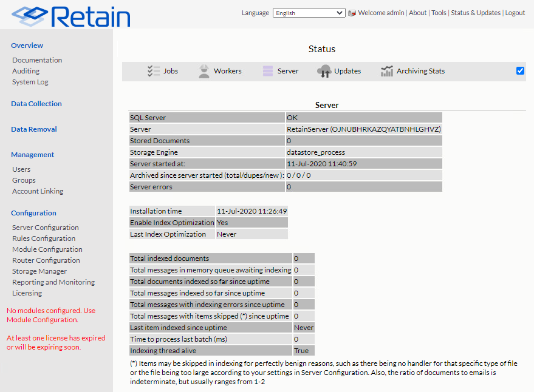Uncheck the status bar checkbox
The height and width of the screenshot is (392, 534).
(x=520, y=71)
